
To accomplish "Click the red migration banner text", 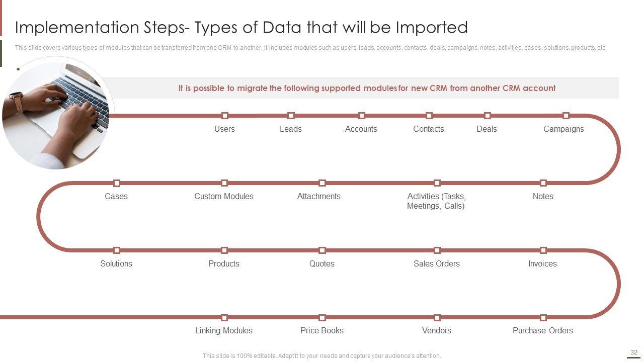I will point(367,88).
